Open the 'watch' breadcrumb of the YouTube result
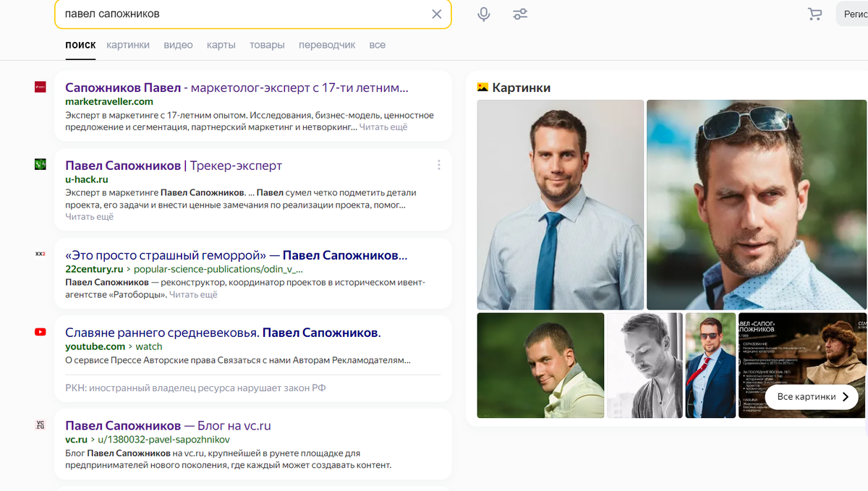 tap(150, 346)
